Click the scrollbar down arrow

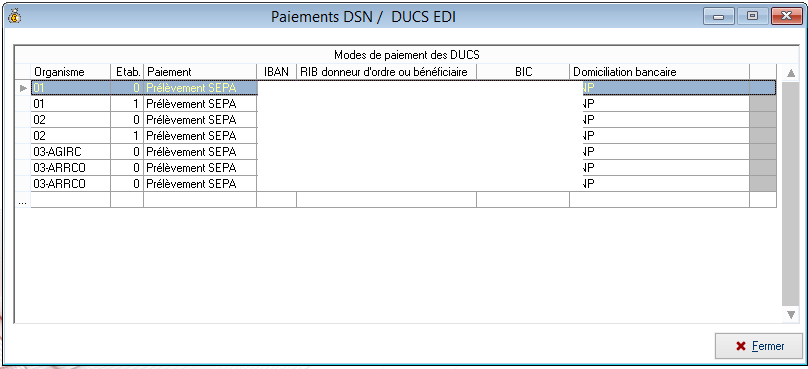click(790, 314)
